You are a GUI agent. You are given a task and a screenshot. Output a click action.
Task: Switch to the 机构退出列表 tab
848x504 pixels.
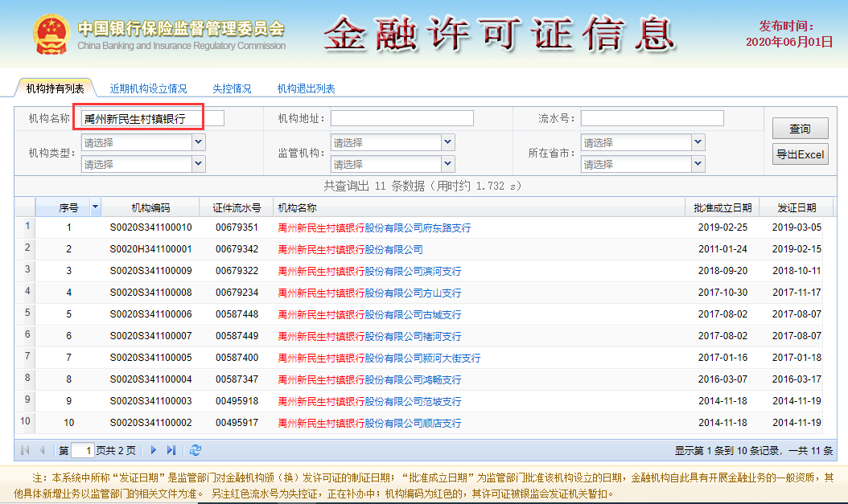[x=306, y=88]
